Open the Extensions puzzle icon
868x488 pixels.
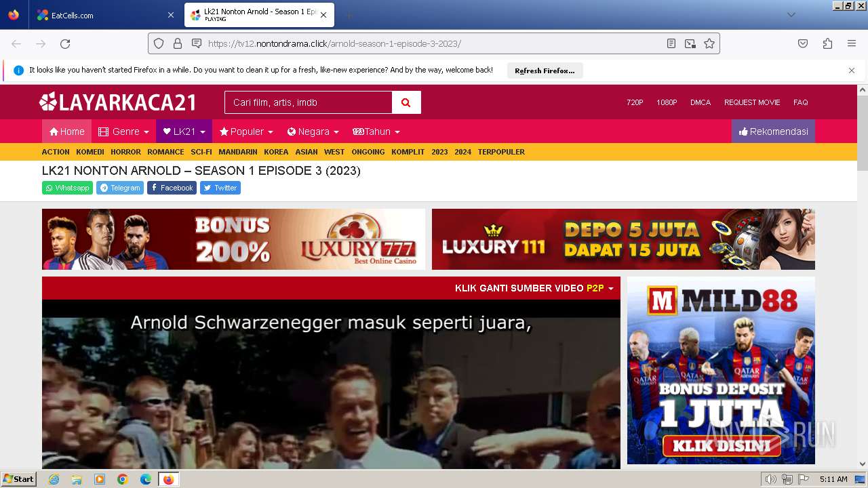827,43
